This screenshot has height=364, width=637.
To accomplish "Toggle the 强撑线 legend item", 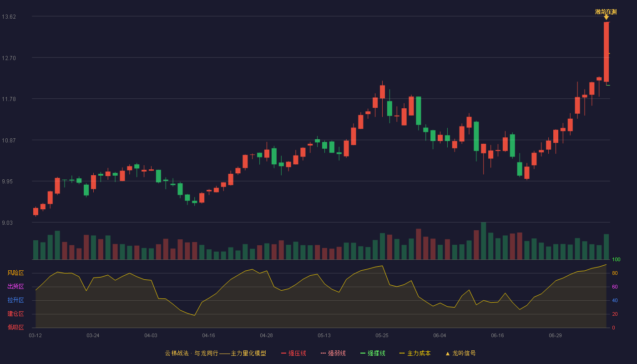I will (x=373, y=353).
